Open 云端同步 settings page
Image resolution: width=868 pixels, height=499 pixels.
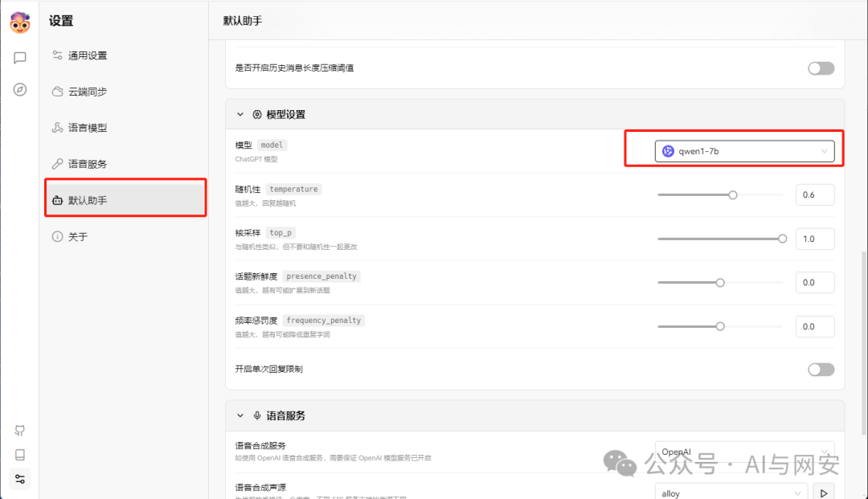[125, 92]
